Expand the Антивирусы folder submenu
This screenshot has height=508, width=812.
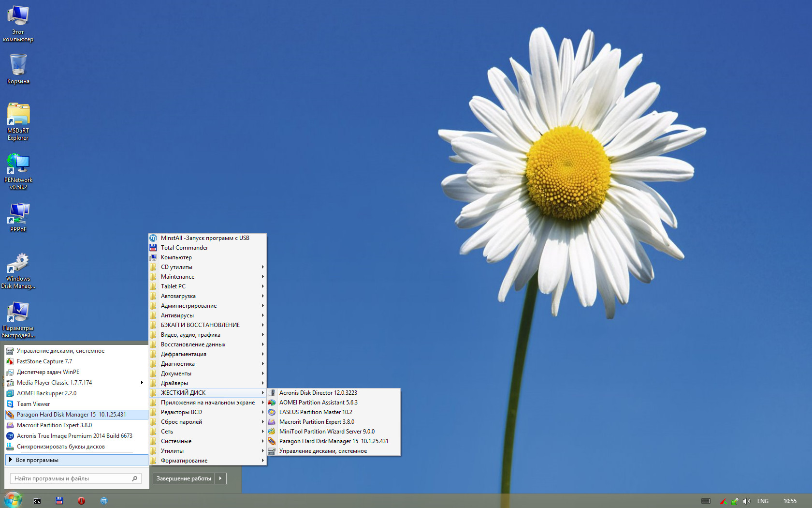tap(208, 315)
